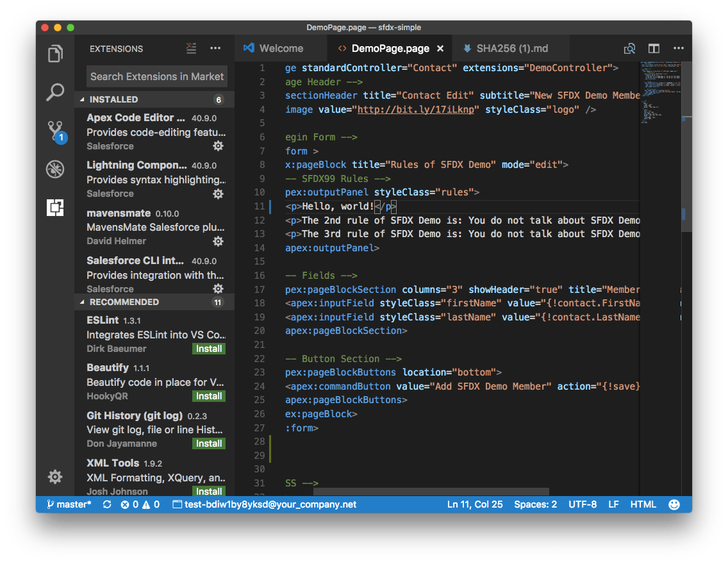Focus the Search Extensions in Marketplace field
Image resolution: width=728 pixels, height=564 pixels.
[157, 77]
